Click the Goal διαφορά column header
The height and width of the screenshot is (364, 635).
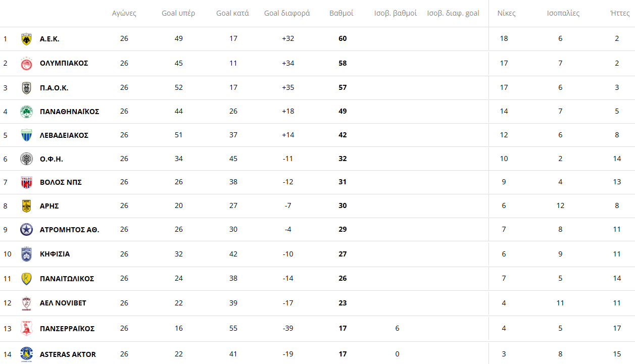coord(287,13)
